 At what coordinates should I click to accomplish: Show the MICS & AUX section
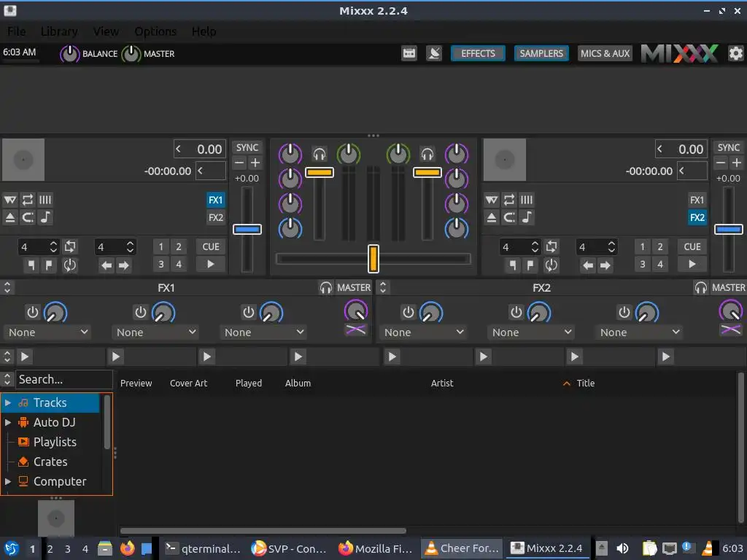point(605,53)
